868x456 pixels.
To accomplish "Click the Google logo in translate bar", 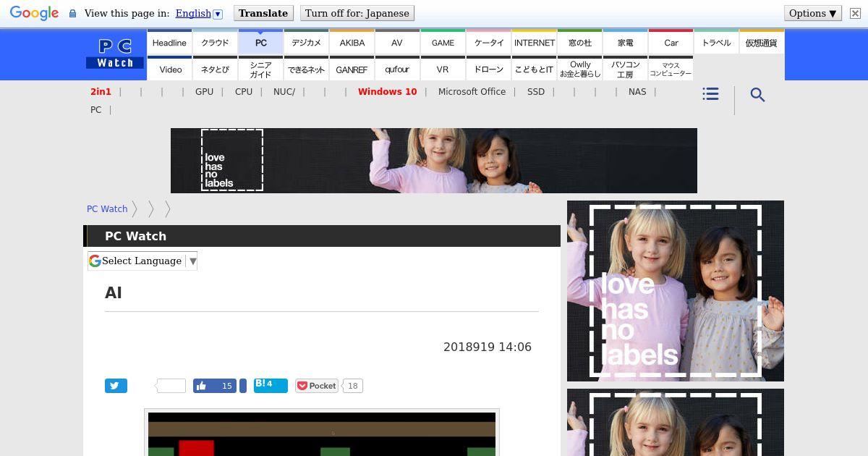I will pos(34,13).
